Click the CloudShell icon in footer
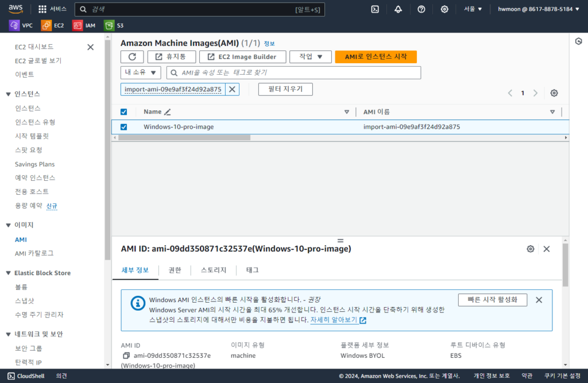 (x=11, y=376)
